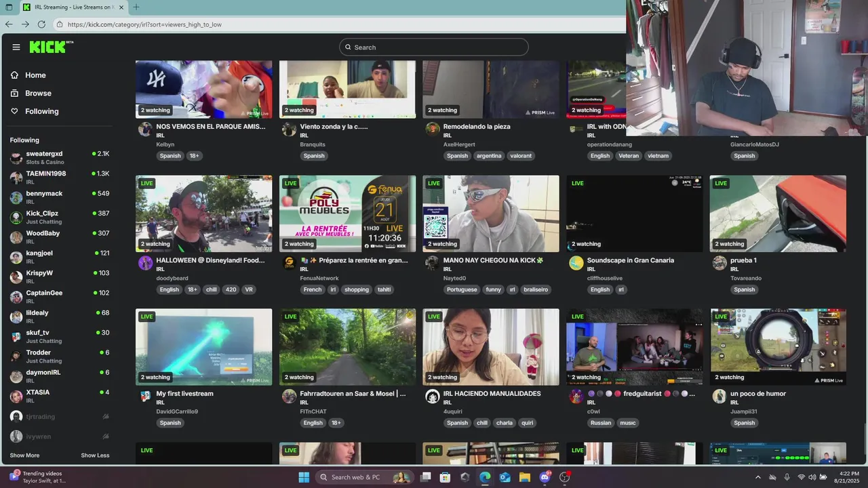Open the Fahrradtouren bike path thumbnail
Image resolution: width=868 pixels, height=488 pixels.
click(x=348, y=347)
